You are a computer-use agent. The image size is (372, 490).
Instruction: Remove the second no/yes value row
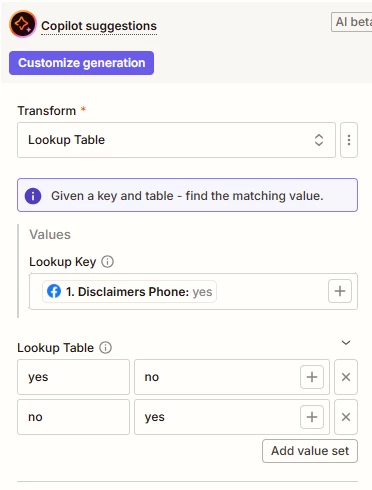point(346,417)
